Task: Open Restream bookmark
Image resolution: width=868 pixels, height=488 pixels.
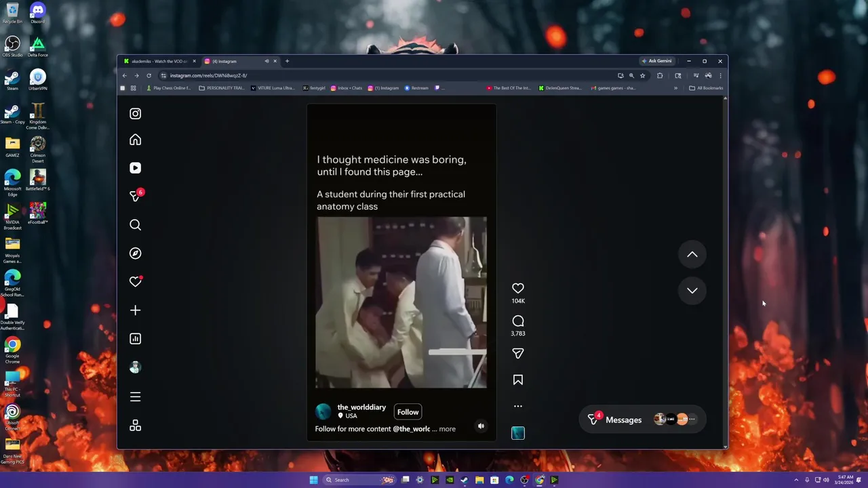Action: (x=417, y=88)
